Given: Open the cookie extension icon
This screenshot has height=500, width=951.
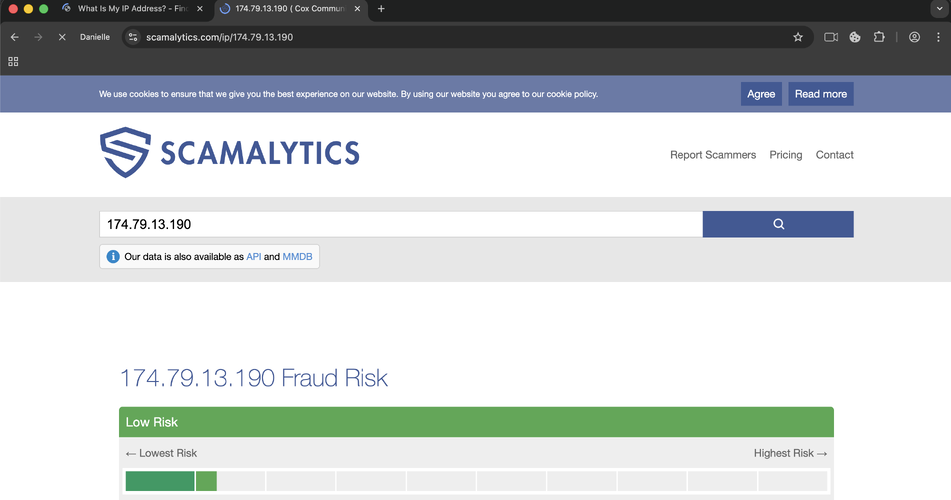Looking at the screenshot, I should pyautogui.click(x=855, y=37).
